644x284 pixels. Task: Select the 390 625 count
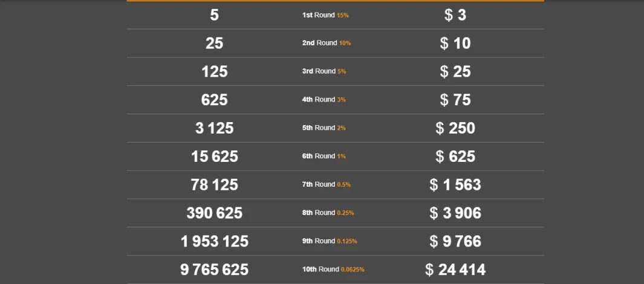click(x=215, y=213)
